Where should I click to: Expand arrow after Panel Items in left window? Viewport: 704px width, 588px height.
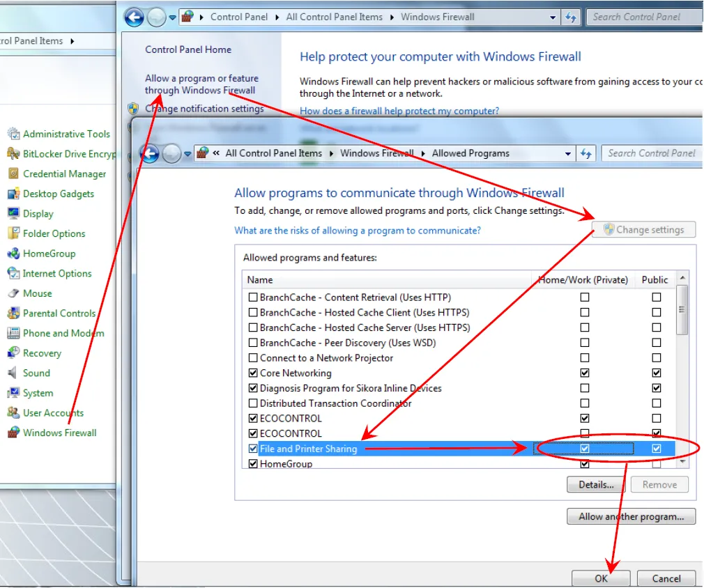[72, 41]
